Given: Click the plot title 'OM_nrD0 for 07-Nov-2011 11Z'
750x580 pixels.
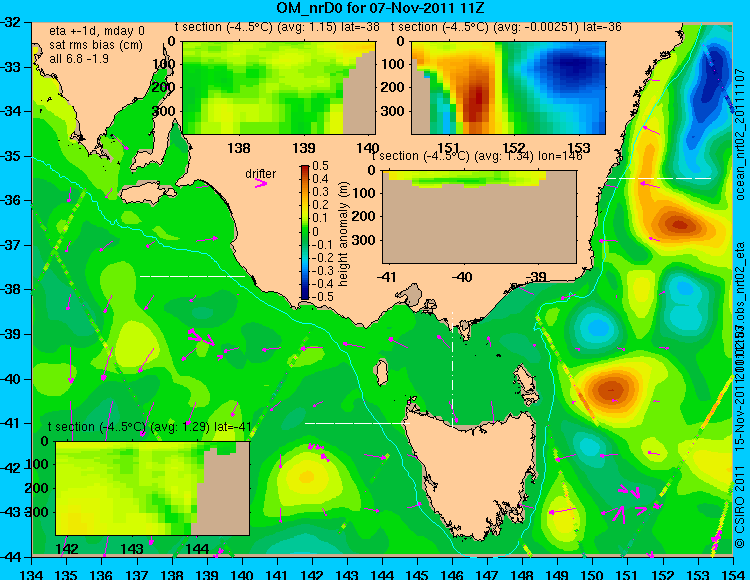Looking at the screenshot, I should tap(381, 8).
